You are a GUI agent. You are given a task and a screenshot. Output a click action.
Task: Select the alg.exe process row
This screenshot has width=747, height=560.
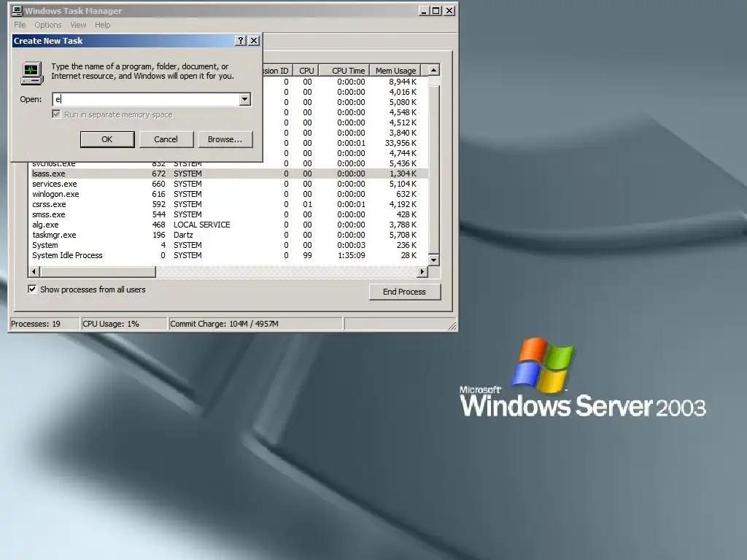pyautogui.click(x=228, y=225)
